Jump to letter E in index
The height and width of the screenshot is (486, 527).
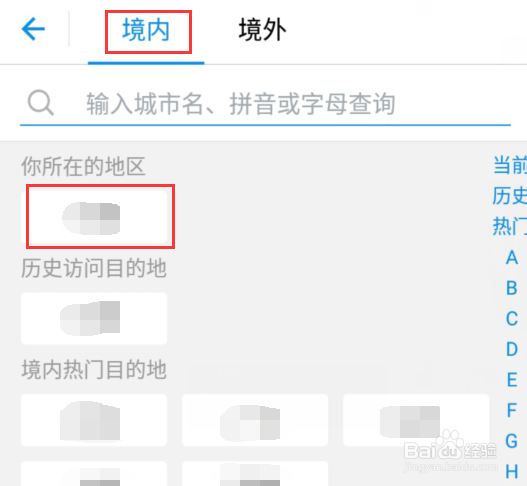(512, 380)
